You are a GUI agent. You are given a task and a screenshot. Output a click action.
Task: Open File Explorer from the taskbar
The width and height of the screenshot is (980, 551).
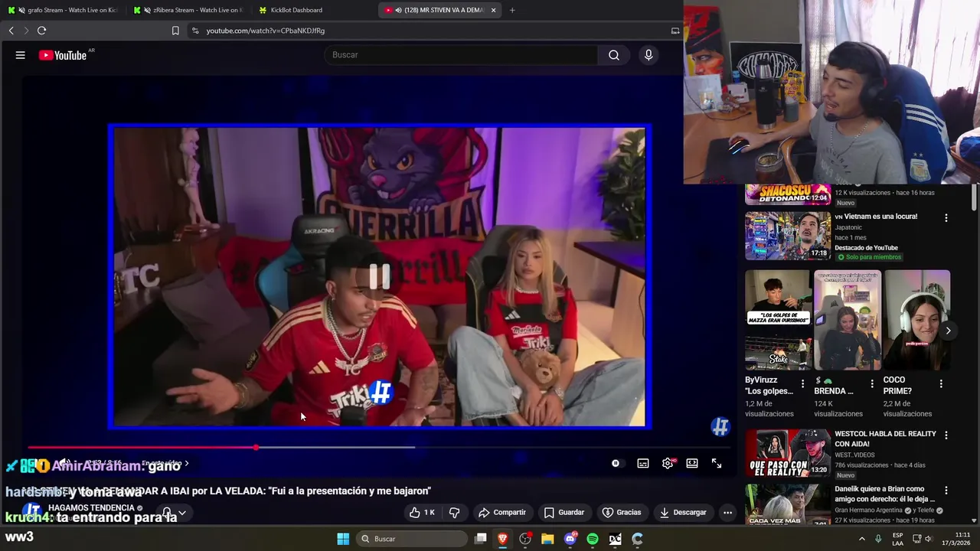click(x=547, y=539)
